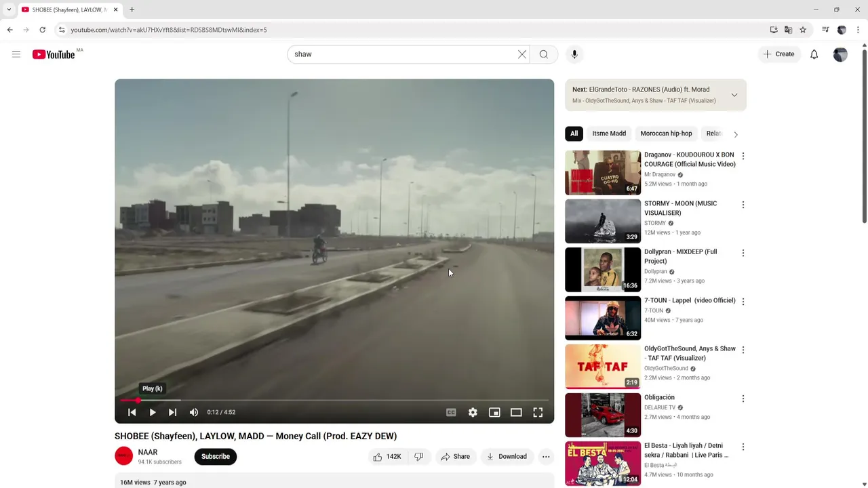Viewport: 868px width, 488px height.
Task: Clear the search box text
Action: click(522, 54)
